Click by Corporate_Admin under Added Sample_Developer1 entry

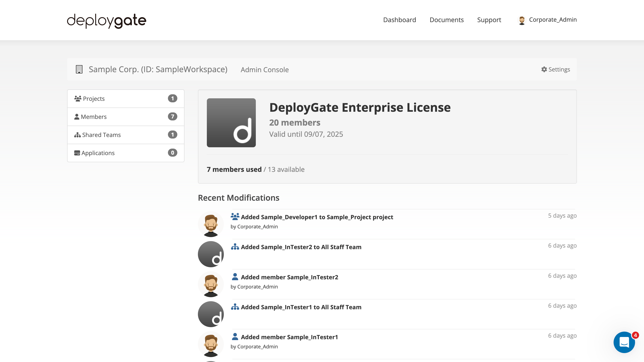(254, 227)
